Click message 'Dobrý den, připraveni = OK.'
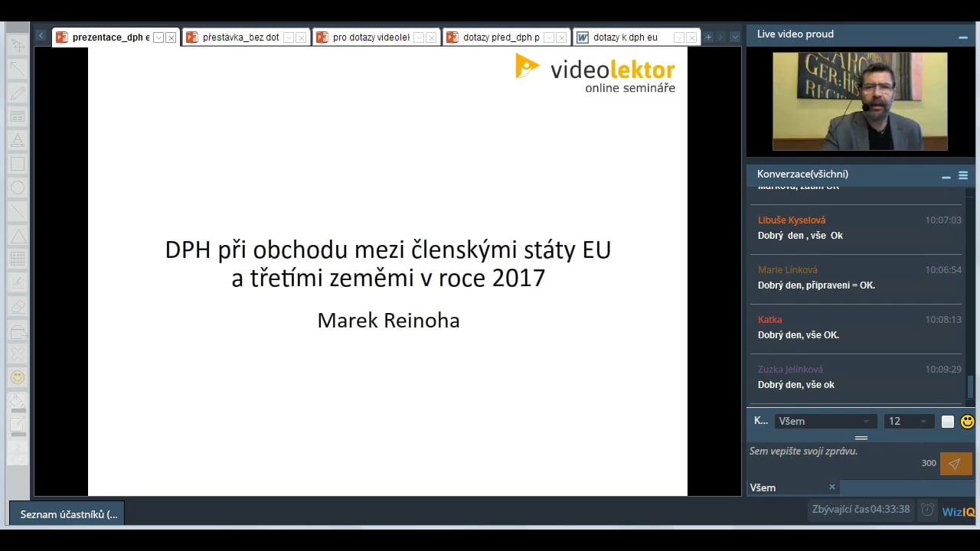This screenshot has width=980, height=551. 816,285
